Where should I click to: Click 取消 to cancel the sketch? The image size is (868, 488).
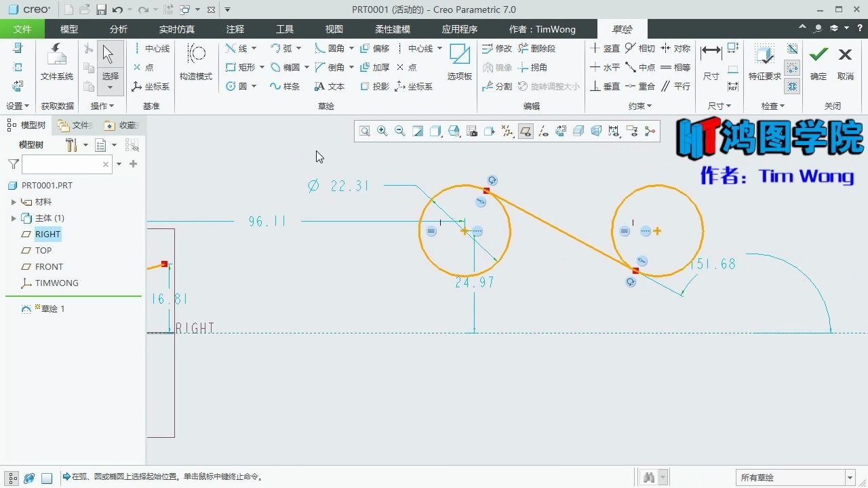point(845,62)
